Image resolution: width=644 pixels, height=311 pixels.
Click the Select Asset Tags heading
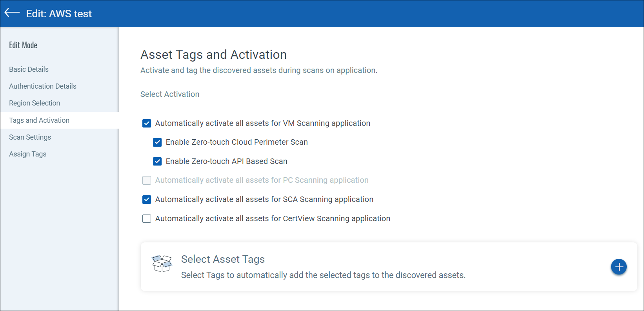tap(223, 259)
